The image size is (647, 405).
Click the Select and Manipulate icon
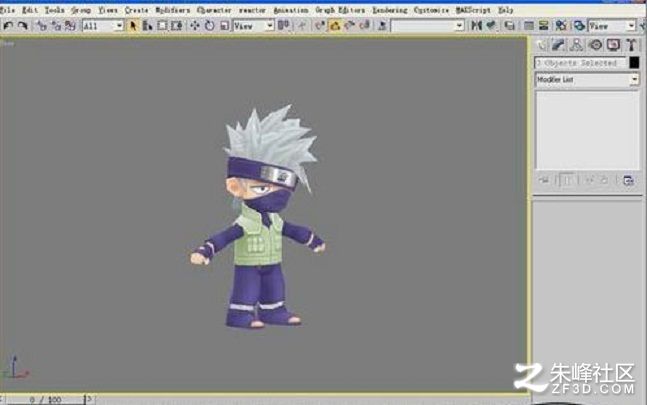point(302,26)
